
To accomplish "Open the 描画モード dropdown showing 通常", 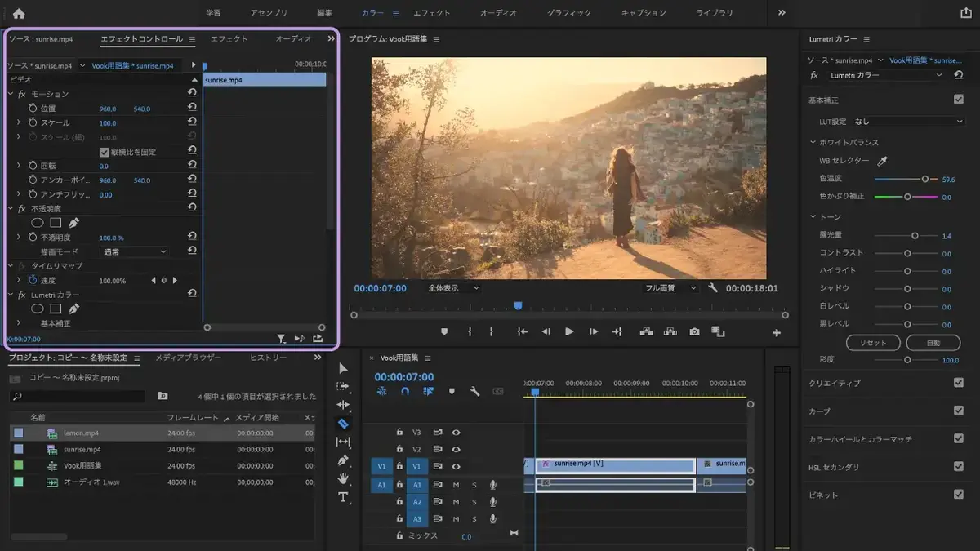I will coord(135,251).
